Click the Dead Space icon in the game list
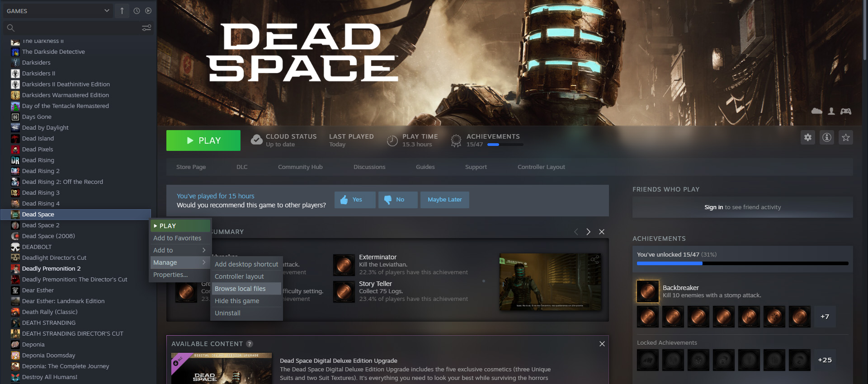868x384 pixels. (15, 215)
